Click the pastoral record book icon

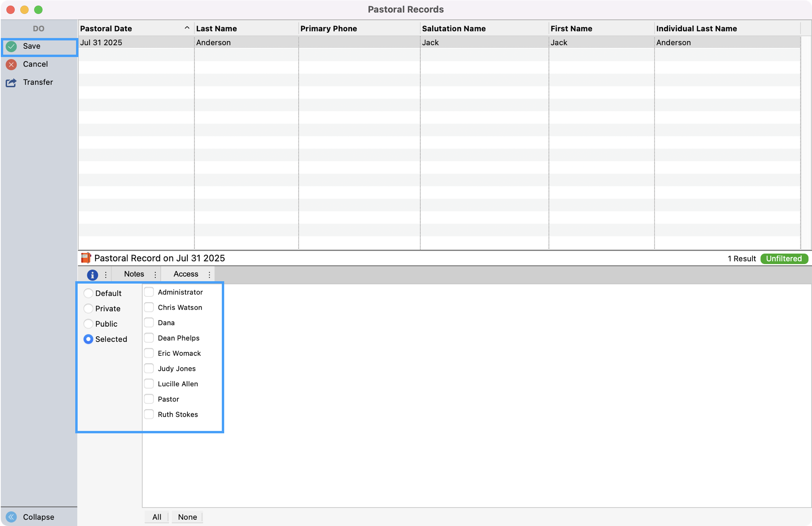pyautogui.click(x=86, y=258)
